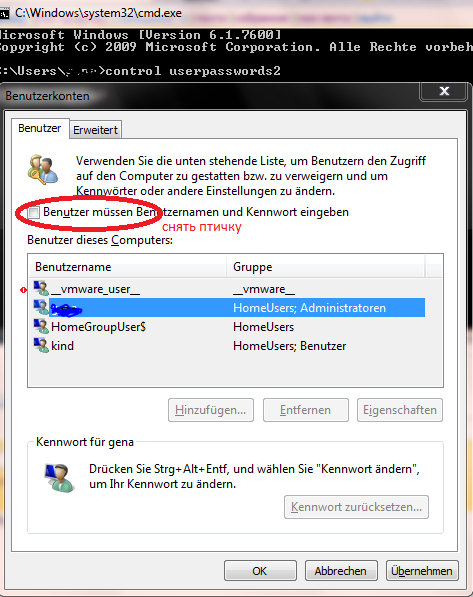Click the OK button
The height and width of the screenshot is (597, 473).
click(x=260, y=571)
